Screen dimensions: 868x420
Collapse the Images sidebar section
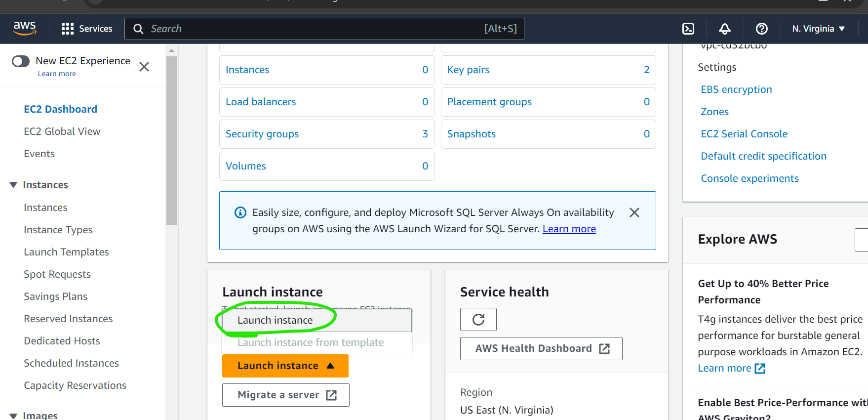pos(13,416)
